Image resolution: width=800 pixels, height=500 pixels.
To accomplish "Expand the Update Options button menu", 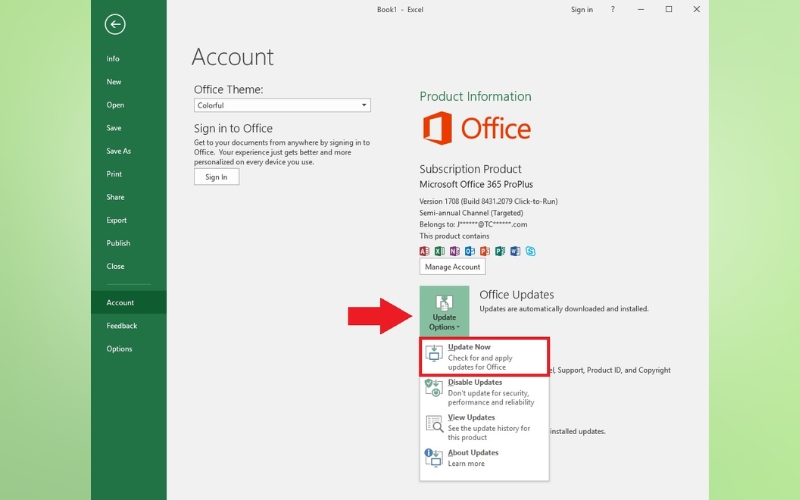I will [x=444, y=310].
